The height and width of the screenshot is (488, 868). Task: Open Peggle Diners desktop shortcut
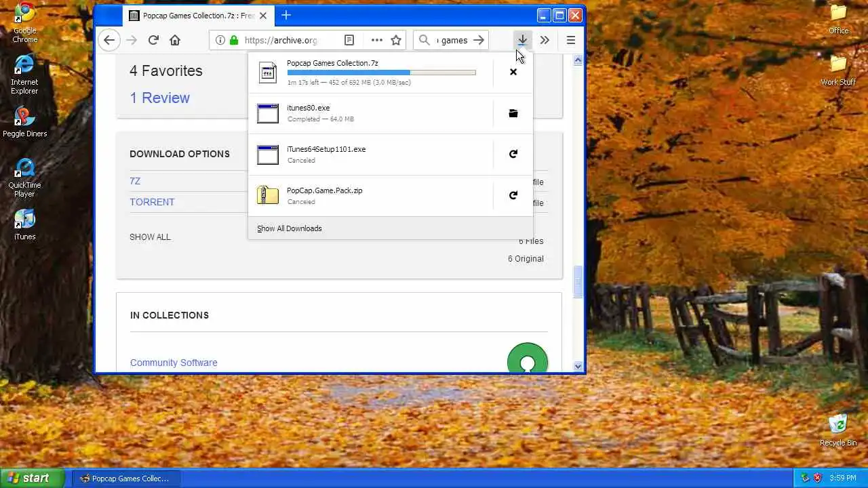point(24,122)
